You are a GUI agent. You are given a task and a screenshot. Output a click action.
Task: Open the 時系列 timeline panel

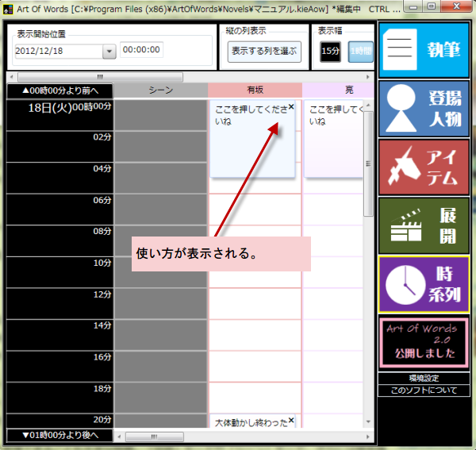coord(424,283)
